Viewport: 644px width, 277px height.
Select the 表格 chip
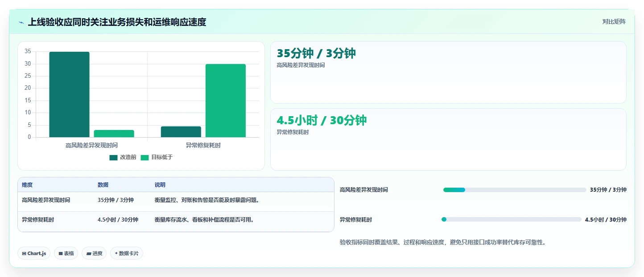tap(66, 253)
